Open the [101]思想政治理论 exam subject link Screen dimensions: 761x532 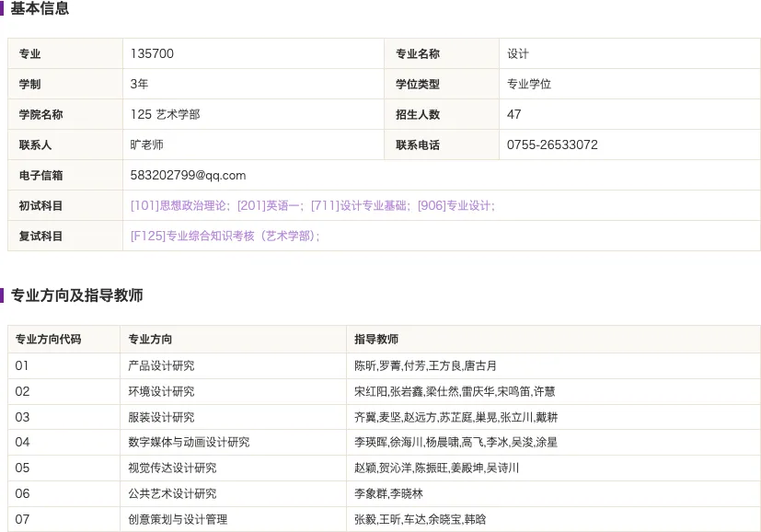pos(179,206)
